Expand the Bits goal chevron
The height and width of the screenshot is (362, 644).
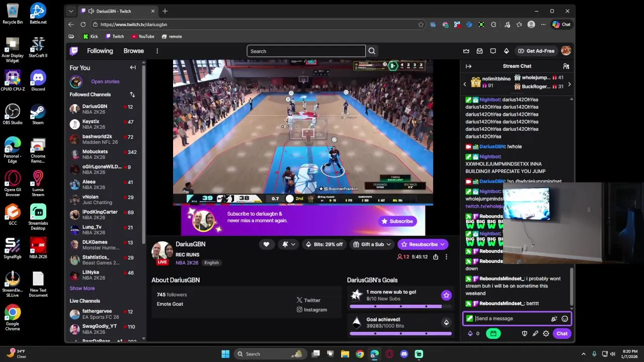pos(446,322)
